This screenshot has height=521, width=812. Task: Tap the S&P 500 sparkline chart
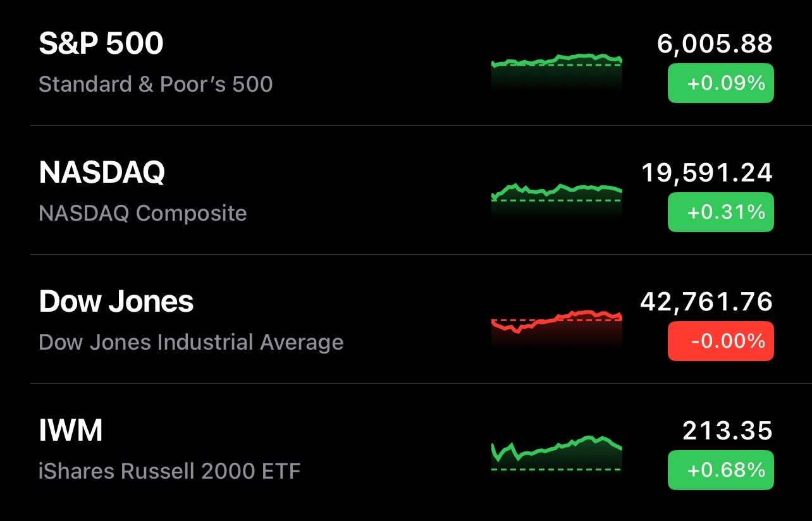pyautogui.click(x=557, y=71)
